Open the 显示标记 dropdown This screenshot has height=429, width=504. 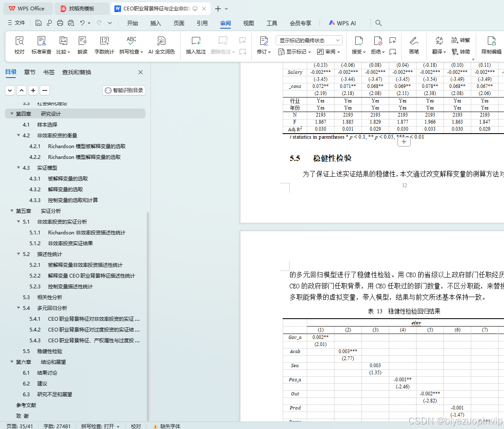coord(295,52)
